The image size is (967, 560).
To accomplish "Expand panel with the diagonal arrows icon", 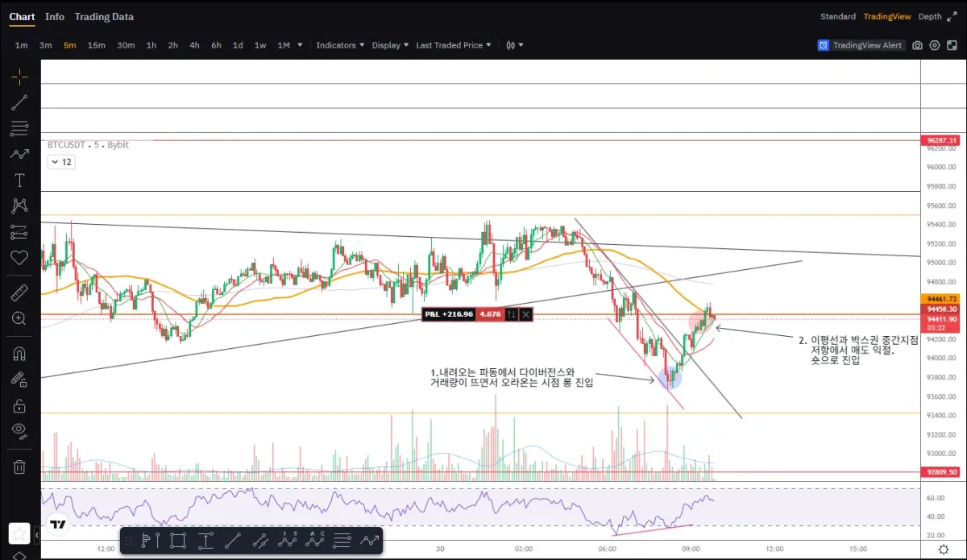I will [x=952, y=16].
